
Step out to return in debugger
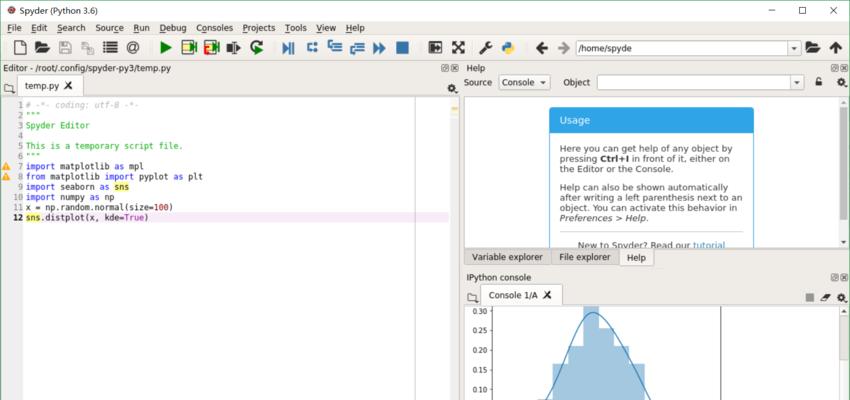click(x=357, y=48)
